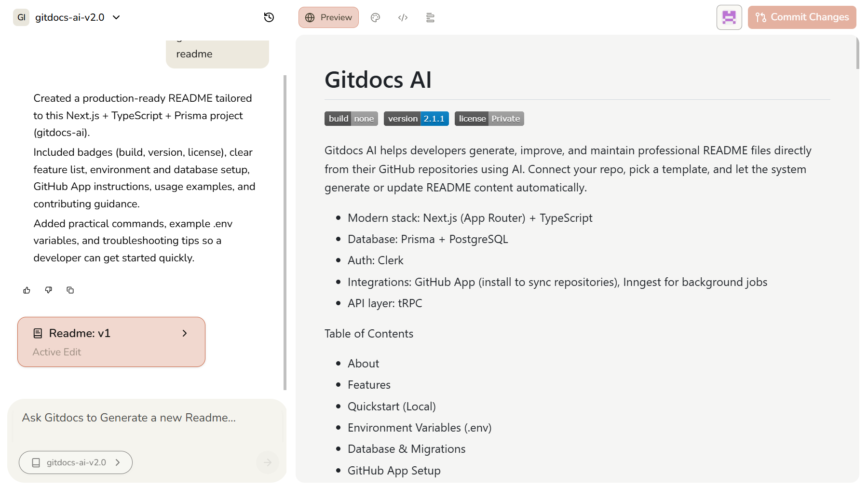This screenshot has height=488, width=868.
Task: Give thumbs down to the AI response
Action: pyautogui.click(x=48, y=290)
